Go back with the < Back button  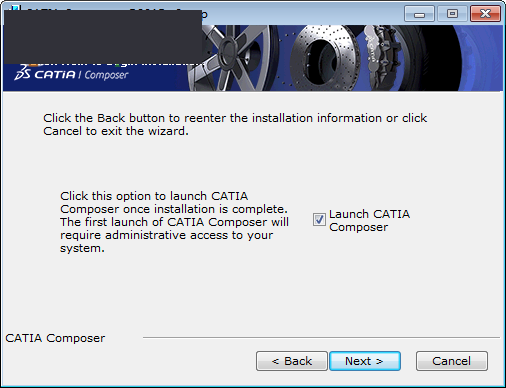(292, 361)
